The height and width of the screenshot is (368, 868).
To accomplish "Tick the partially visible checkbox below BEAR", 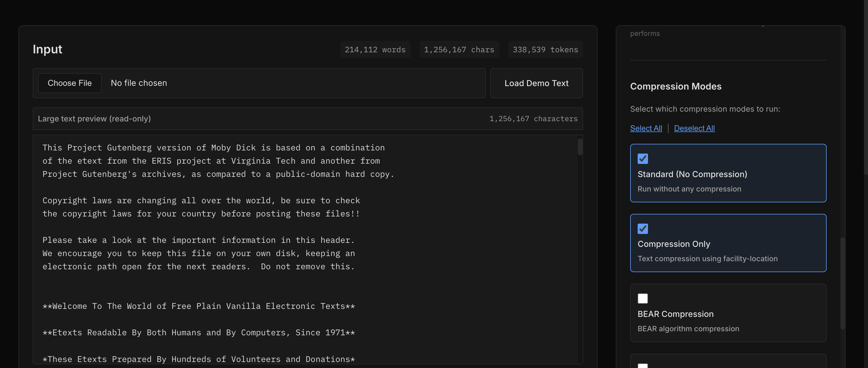I will coord(642,366).
